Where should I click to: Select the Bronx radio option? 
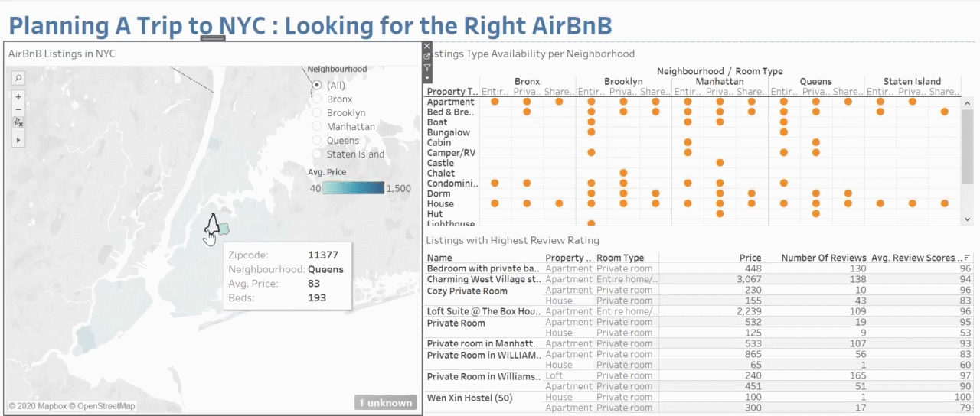click(317, 99)
